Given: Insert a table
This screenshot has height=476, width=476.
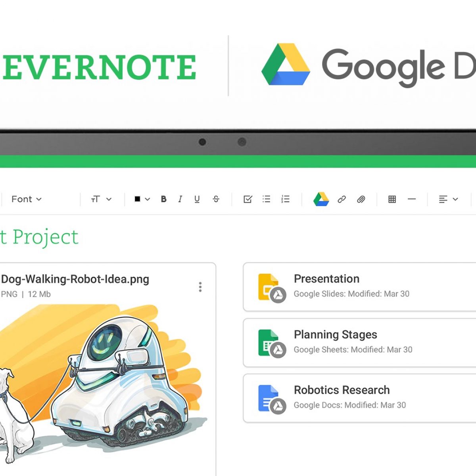Looking at the screenshot, I should (x=392, y=199).
